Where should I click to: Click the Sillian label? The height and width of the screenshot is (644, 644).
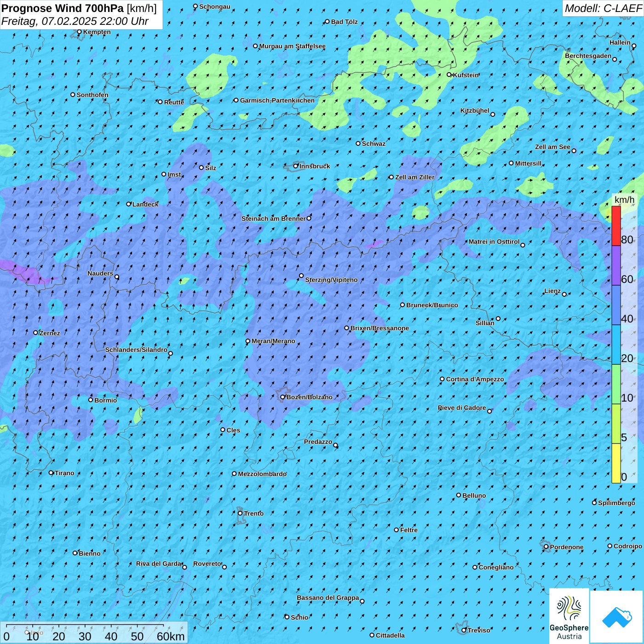click(x=485, y=323)
